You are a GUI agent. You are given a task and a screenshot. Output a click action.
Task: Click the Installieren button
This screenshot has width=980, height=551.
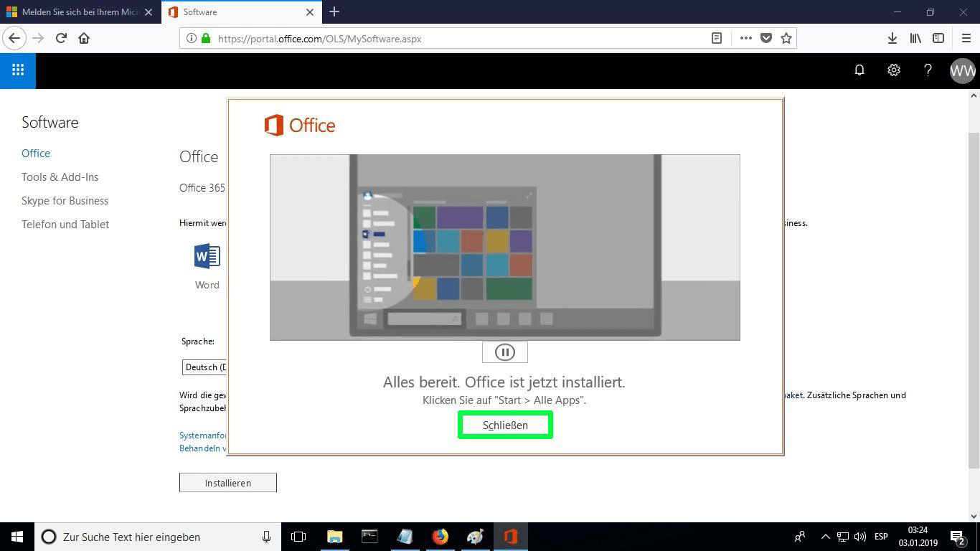click(227, 483)
